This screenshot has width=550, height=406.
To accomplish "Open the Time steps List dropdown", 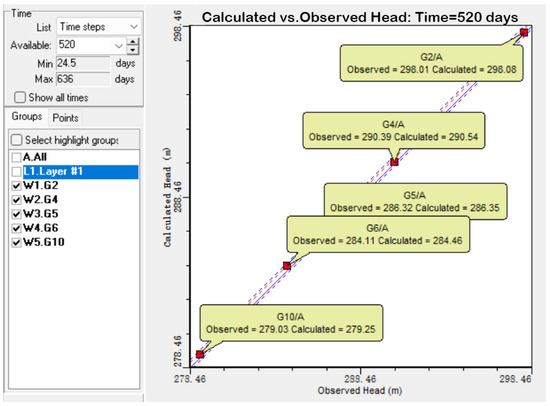I will click(99, 27).
